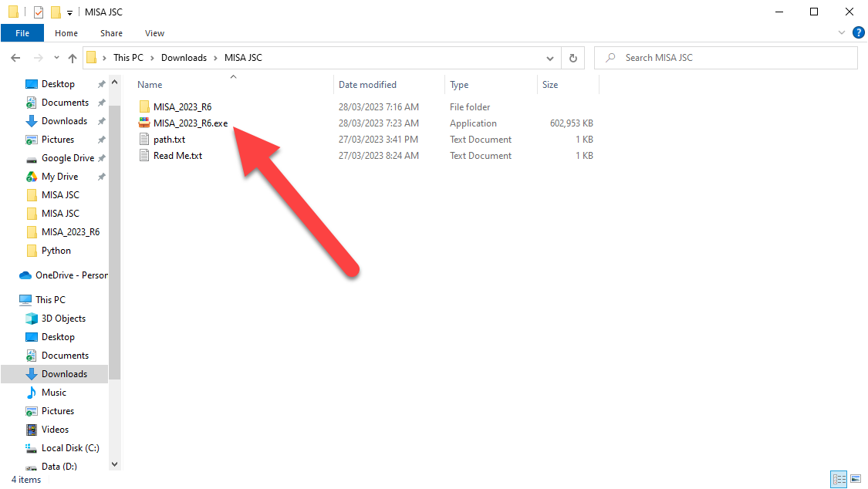This screenshot has height=489, width=868.
Task: Open Downloads under This PC
Action: [x=64, y=374]
